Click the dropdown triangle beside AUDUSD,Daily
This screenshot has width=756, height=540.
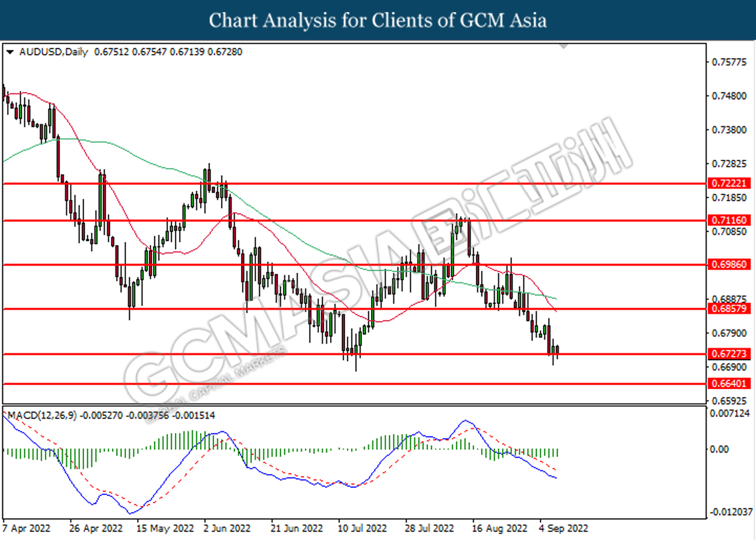(x=10, y=52)
